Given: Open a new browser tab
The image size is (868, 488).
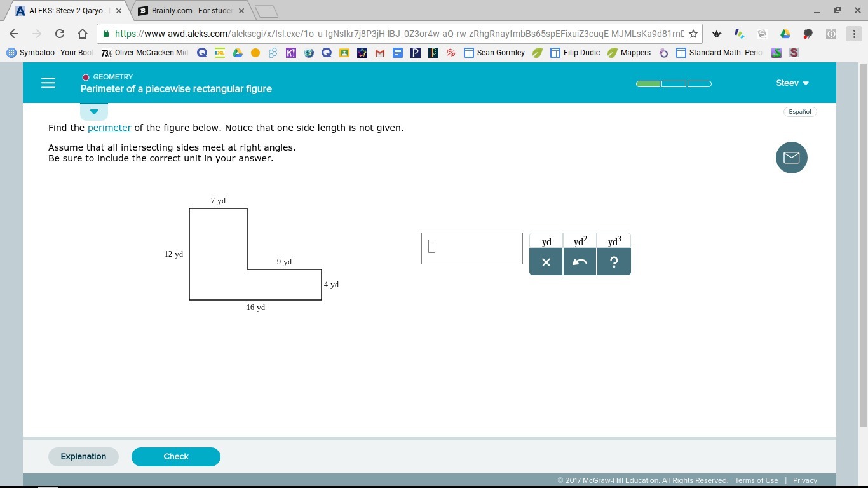Looking at the screenshot, I should point(266,11).
